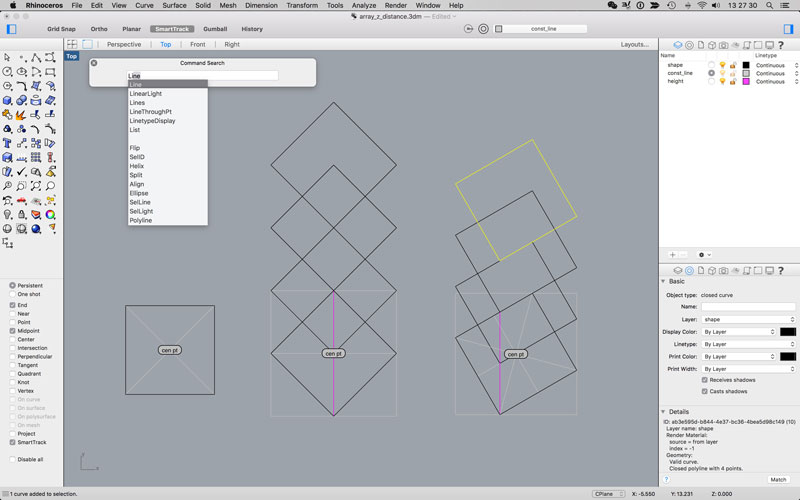Switch to the Perspective viewport tab
The width and height of the screenshot is (800, 500).
point(124,44)
